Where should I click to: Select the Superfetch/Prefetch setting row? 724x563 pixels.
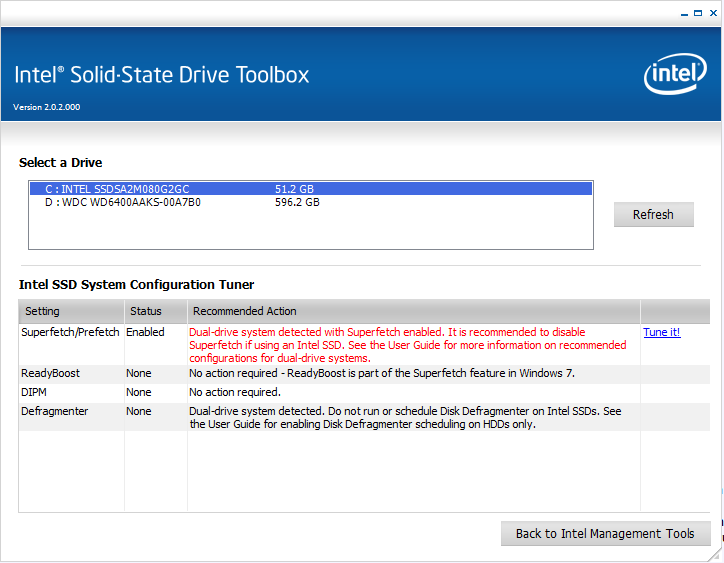364,345
